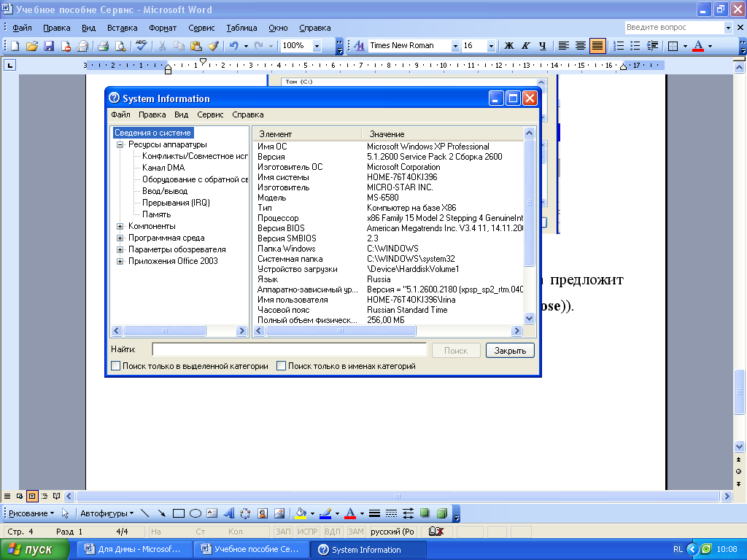Justify the paragraph text
This screenshot has height=560, width=747.
pos(597,46)
